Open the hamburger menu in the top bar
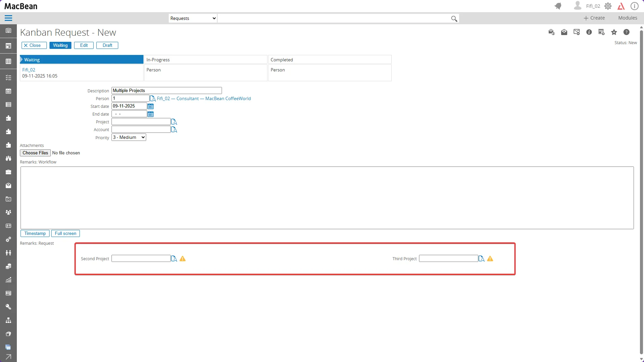The width and height of the screenshot is (644, 362). pyautogui.click(x=8, y=18)
